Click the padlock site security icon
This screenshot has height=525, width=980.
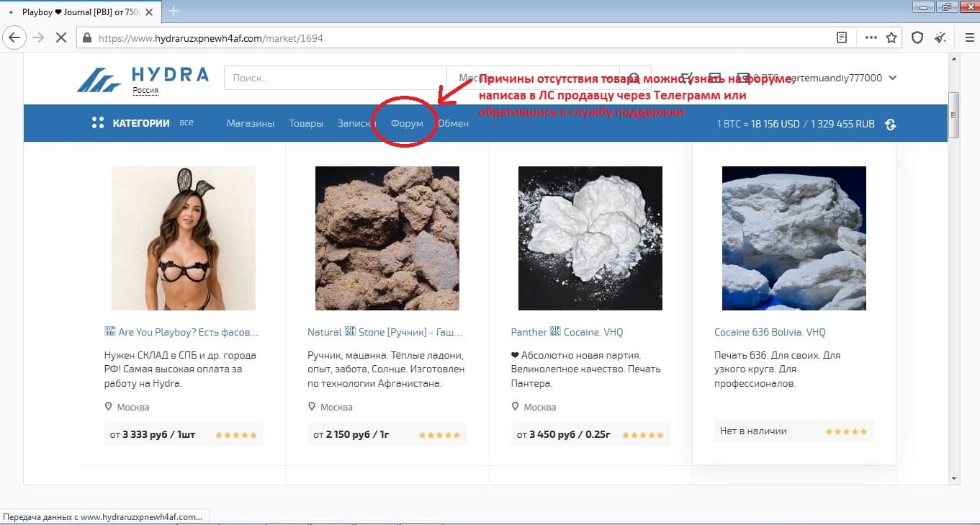click(x=86, y=38)
